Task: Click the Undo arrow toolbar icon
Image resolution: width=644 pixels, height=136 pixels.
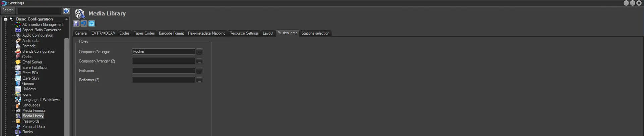Action: pos(84,24)
